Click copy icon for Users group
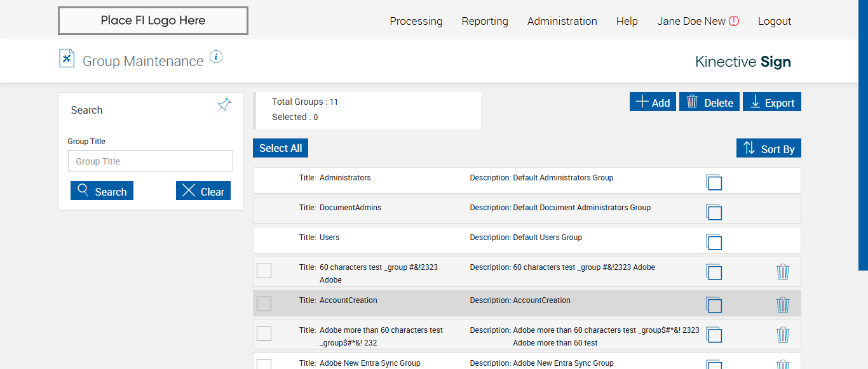The width and height of the screenshot is (868, 369). [714, 241]
